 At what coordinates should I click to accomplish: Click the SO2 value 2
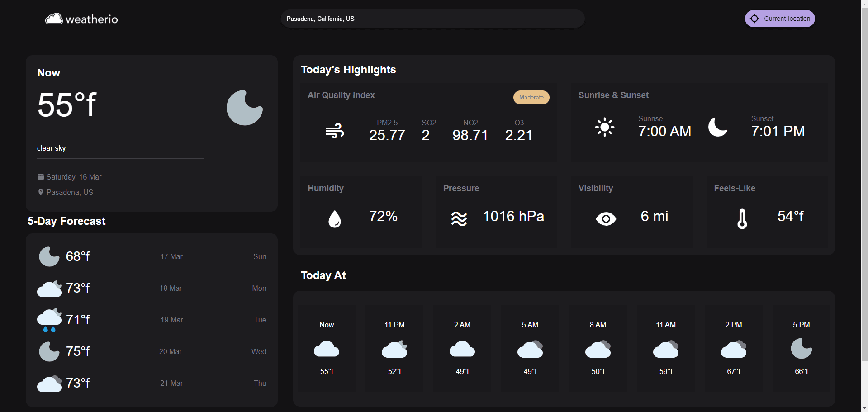[x=426, y=135]
